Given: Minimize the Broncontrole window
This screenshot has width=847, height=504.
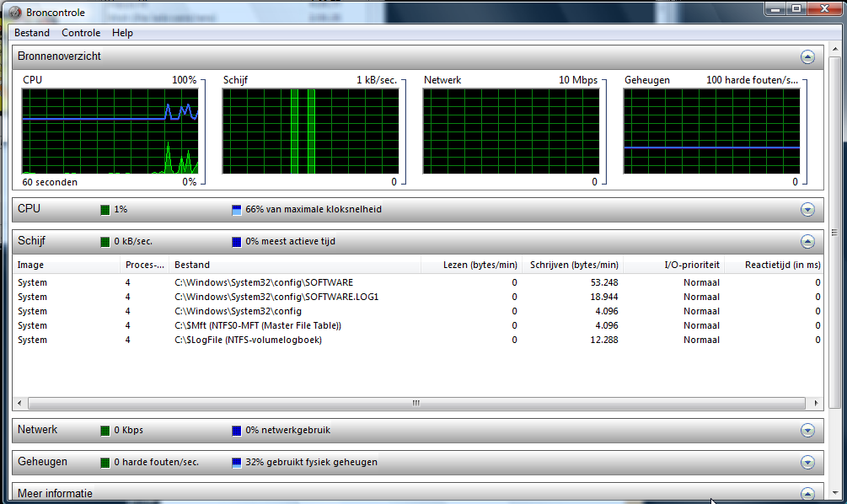Looking at the screenshot, I should click(x=775, y=8).
